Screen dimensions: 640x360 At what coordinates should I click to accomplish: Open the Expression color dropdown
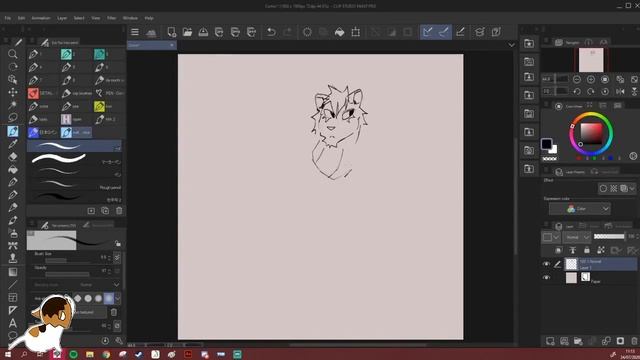click(580, 209)
